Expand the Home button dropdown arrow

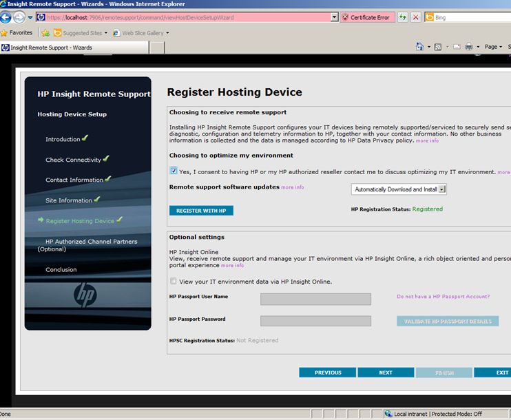429,47
